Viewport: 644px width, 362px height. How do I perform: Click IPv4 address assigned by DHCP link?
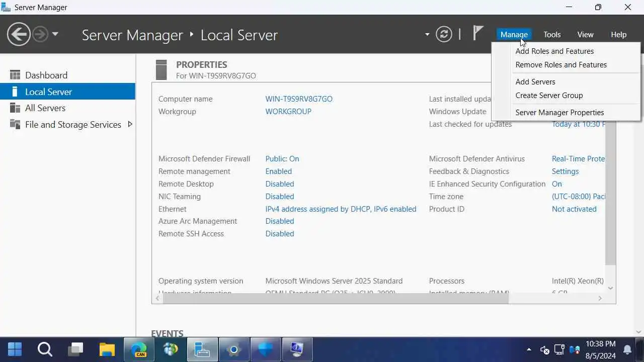click(x=341, y=209)
